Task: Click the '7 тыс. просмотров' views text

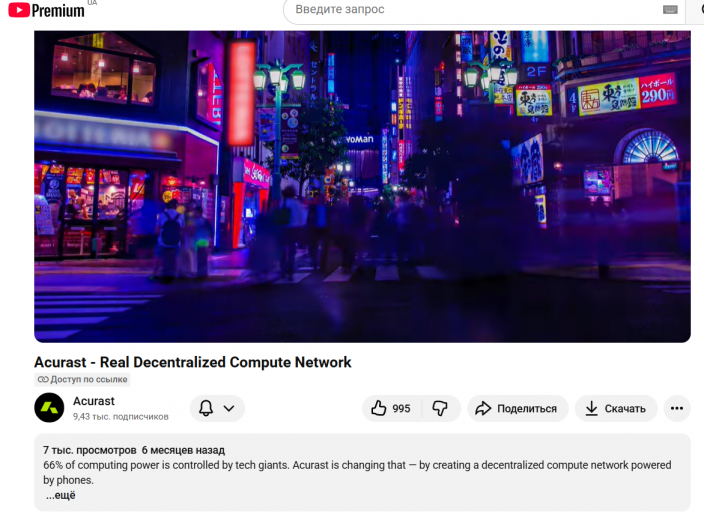Action: click(x=89, y=450)
